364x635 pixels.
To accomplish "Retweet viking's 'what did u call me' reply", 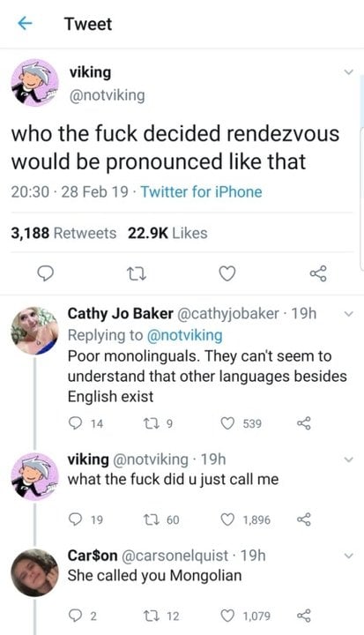I will point(149,519).
